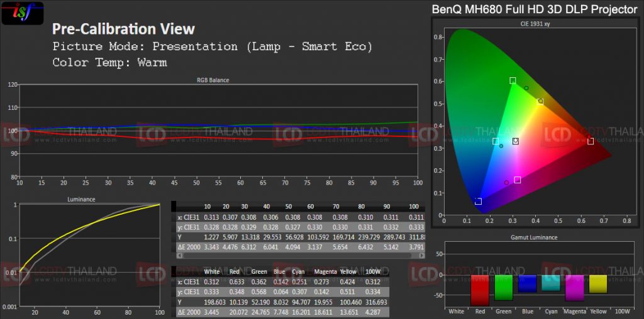The image size is (644, 319).
Task: Select the Yellow gamut luminance bar
Action: (x=598, y=284)
